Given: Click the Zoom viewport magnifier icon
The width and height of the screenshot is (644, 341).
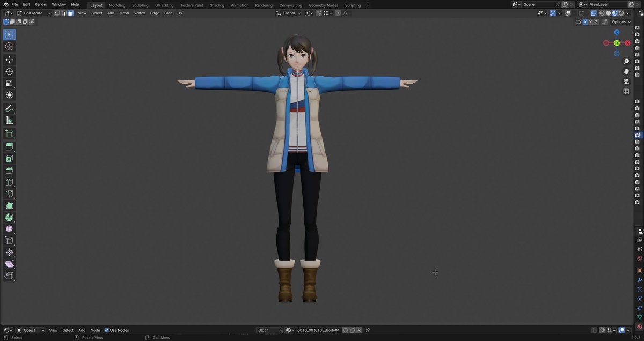Looking at the screenshot, I should pos(626,62).
